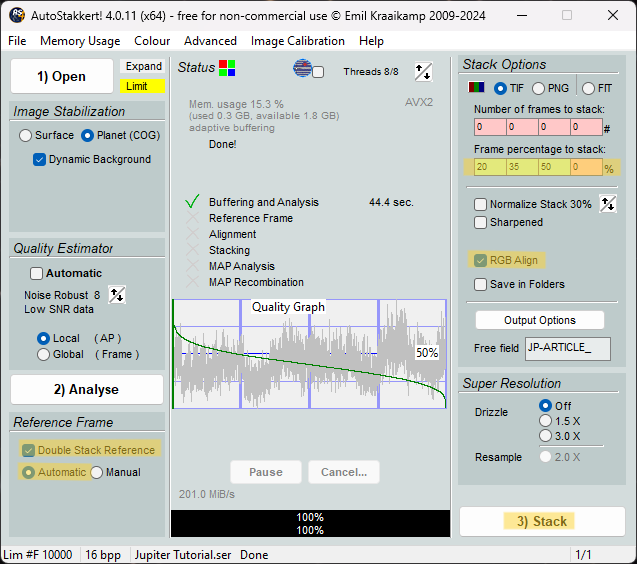Click the Quality Graph title label
Screen dimensions: 637x564
288,307
